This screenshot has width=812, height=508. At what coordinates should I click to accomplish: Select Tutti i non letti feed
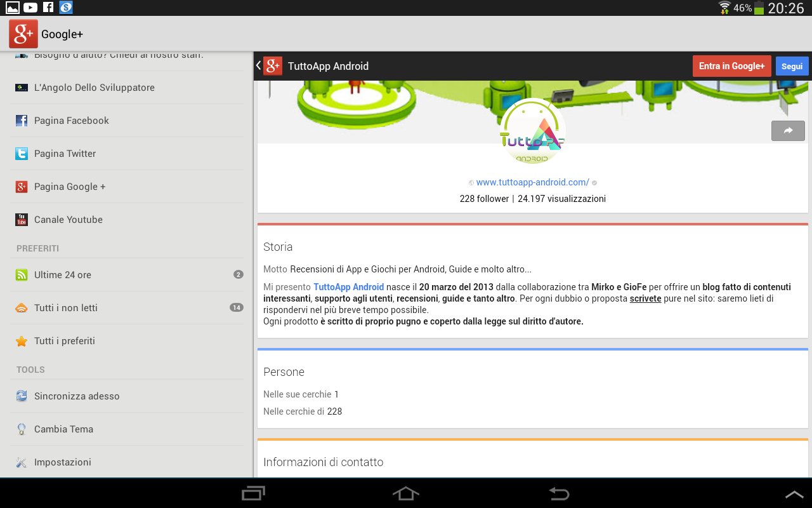(127, 308)
